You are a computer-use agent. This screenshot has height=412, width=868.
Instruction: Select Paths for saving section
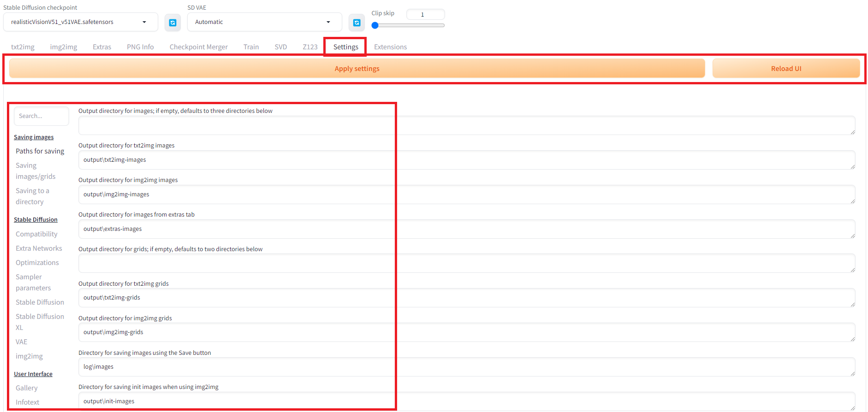(x=40, y=151)
